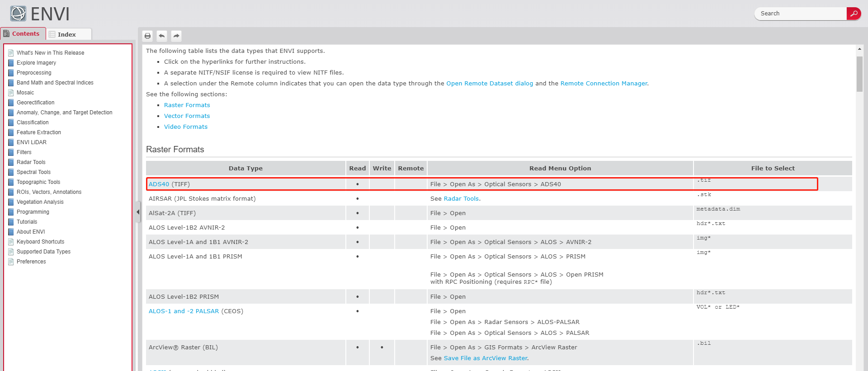This screenshot has width=868, height=371.
Task: Select the ALOS Level-1B2 PRISM cell
Action: coord(246,296)
